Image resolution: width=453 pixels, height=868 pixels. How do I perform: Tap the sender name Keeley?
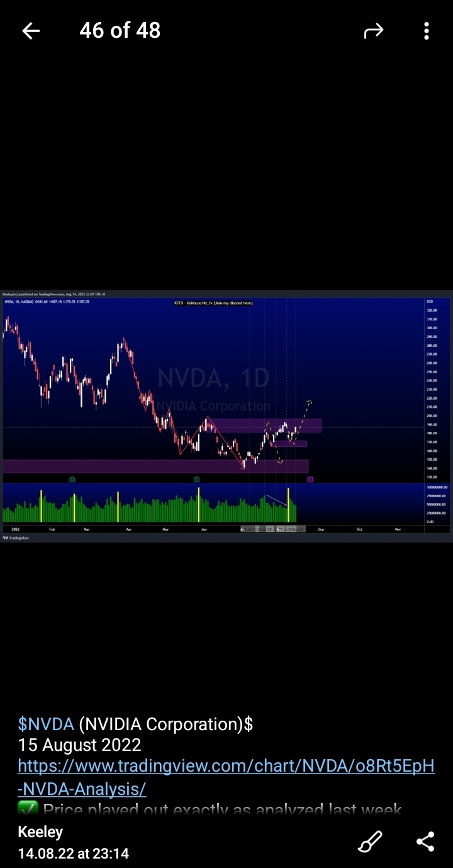(40, 832)
